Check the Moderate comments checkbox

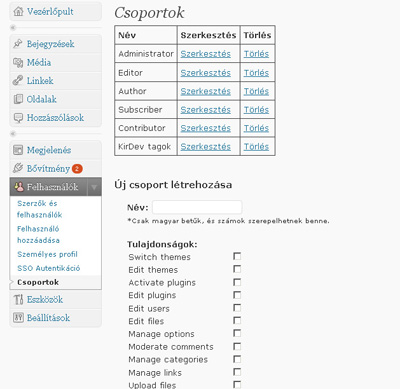237,346
